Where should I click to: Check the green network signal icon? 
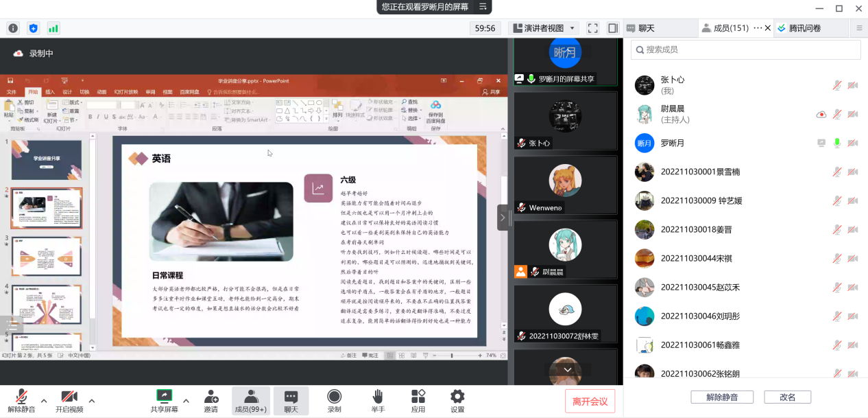tap(53, 28)
